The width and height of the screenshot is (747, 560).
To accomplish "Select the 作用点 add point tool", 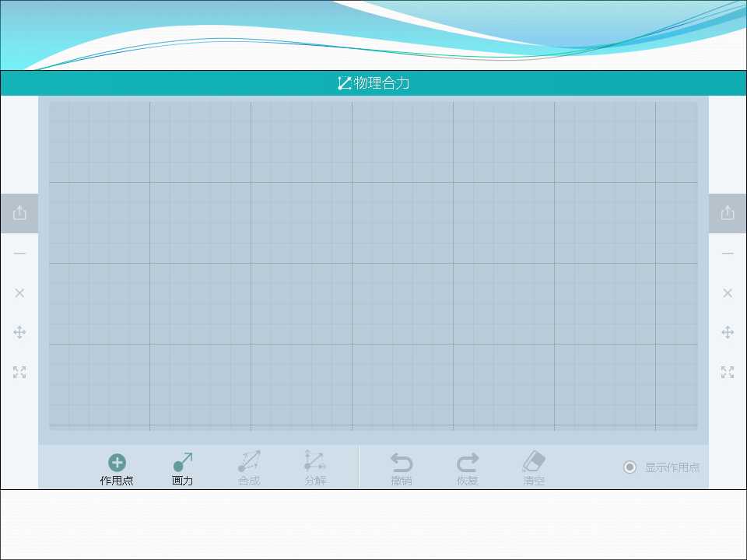I will pyautogui.click(x=117, y=469).
